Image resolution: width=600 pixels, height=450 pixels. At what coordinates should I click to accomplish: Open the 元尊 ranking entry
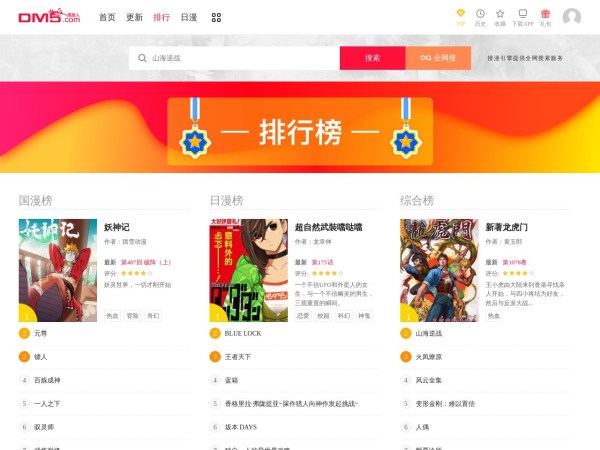click(x=41, y=333)
